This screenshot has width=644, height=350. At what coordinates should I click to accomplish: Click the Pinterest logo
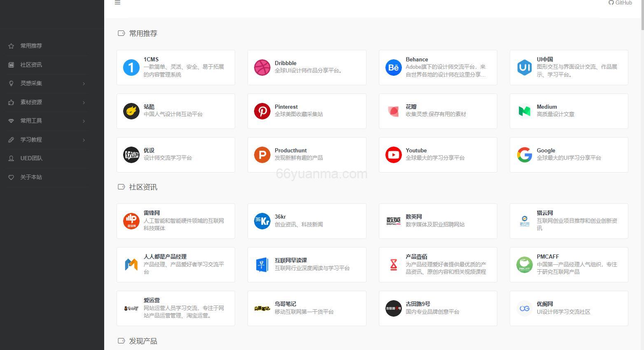click(262, 111)
